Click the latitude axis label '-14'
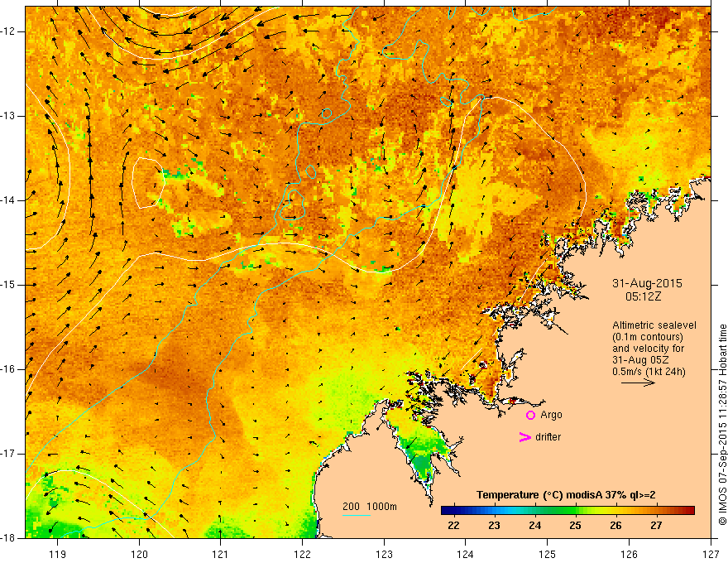Viewport: 728px width, 563px height. (8, 200)
